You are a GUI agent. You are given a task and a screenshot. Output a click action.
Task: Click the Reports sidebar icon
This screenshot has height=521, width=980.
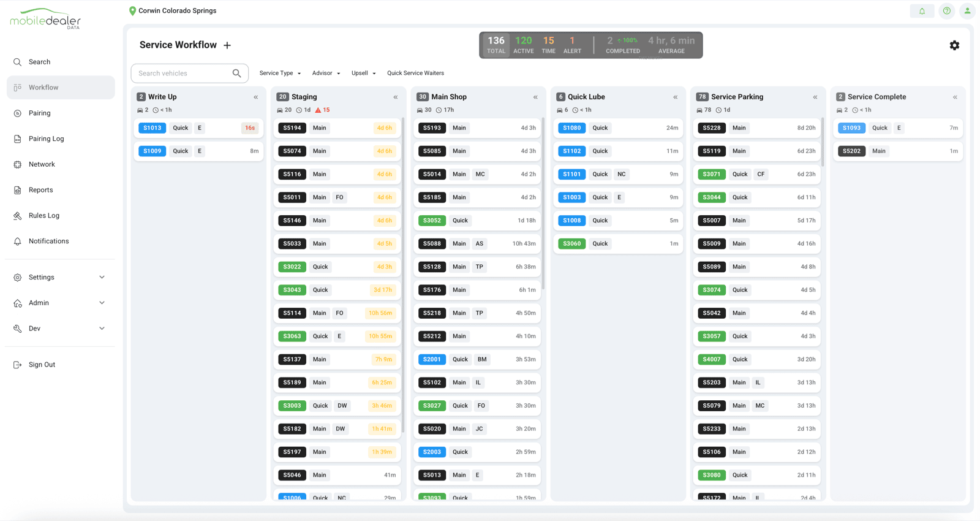(x=18, y=190)
